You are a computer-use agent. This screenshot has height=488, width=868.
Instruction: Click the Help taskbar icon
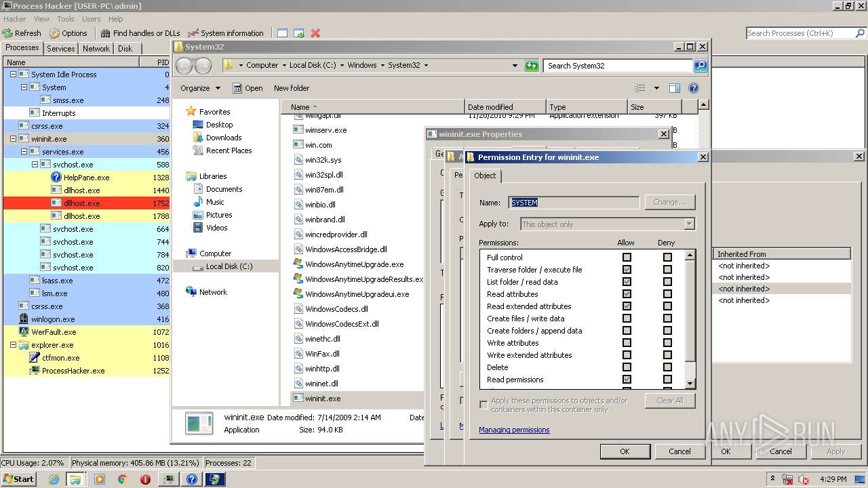(x=192, y=479)
